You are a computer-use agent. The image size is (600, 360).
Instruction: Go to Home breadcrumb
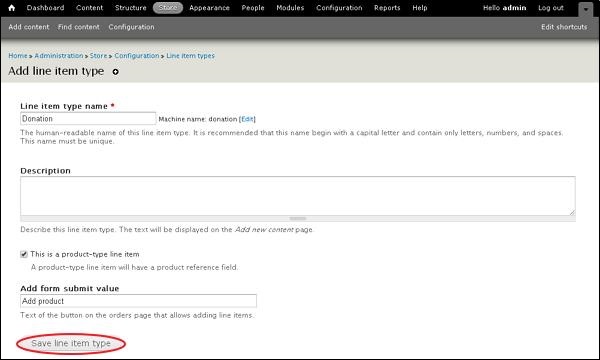pyautogui.click(x=18, y=56)
